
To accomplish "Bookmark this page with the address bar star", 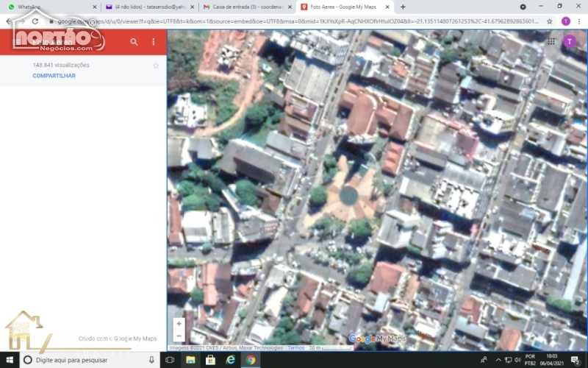I will coord(549,21).
